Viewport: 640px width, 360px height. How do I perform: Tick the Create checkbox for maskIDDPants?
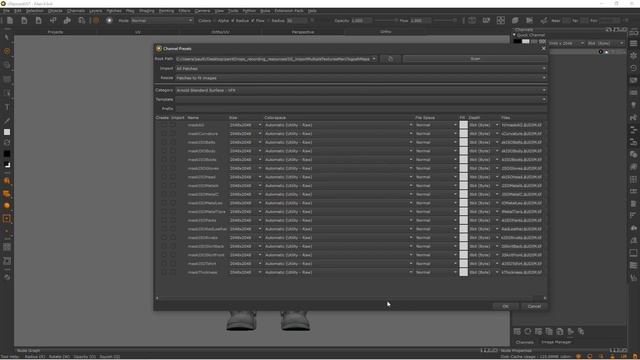point(164,220)
